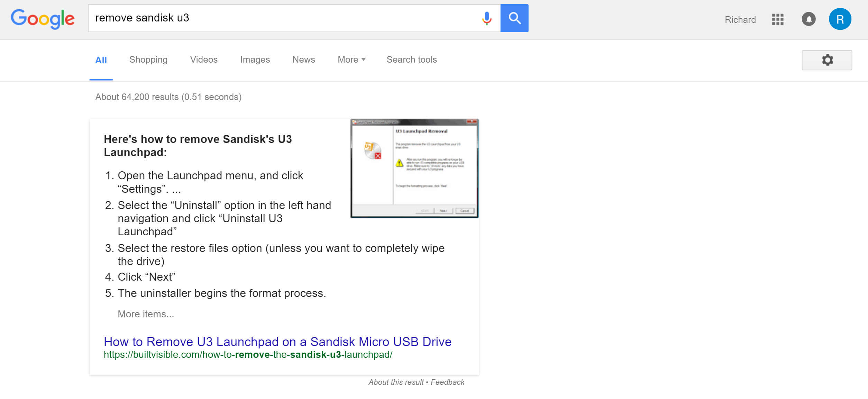Expand the featured snippet with More items
Image resolution: width=868 pixels, height=399 pixels.
(146, 314)
